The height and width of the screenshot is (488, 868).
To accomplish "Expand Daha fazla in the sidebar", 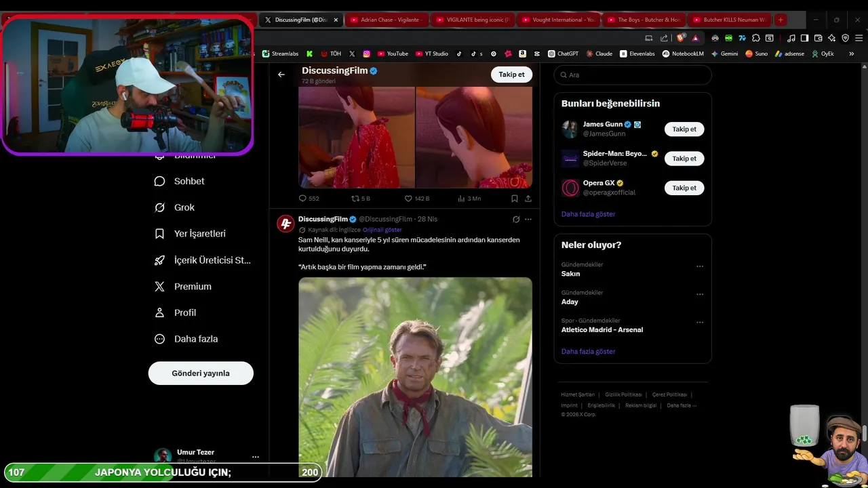I will tap(186, 339).
